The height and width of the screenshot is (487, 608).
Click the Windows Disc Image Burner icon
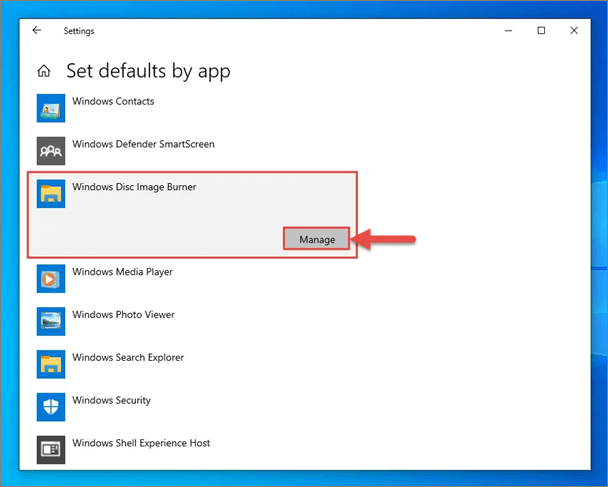point(51,193)
